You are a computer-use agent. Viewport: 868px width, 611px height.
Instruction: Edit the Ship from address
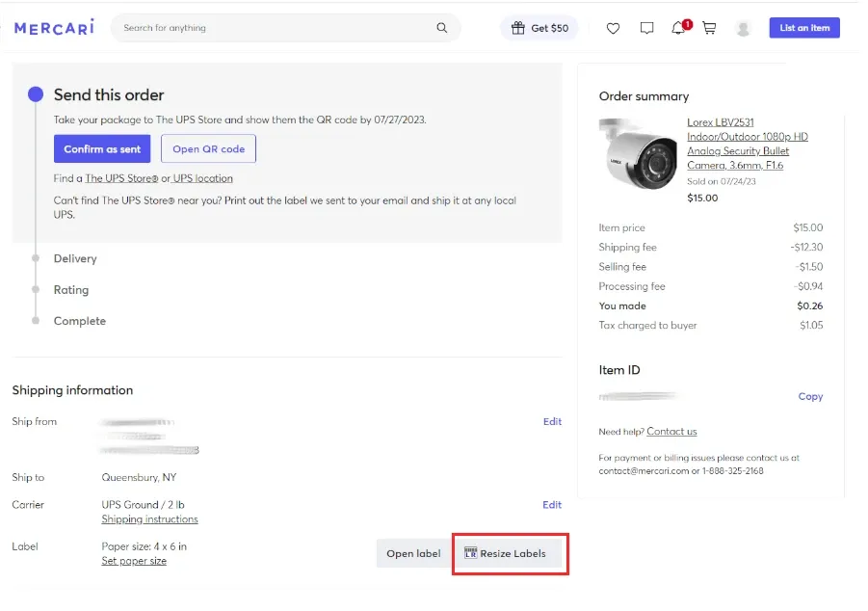(552, 421)
